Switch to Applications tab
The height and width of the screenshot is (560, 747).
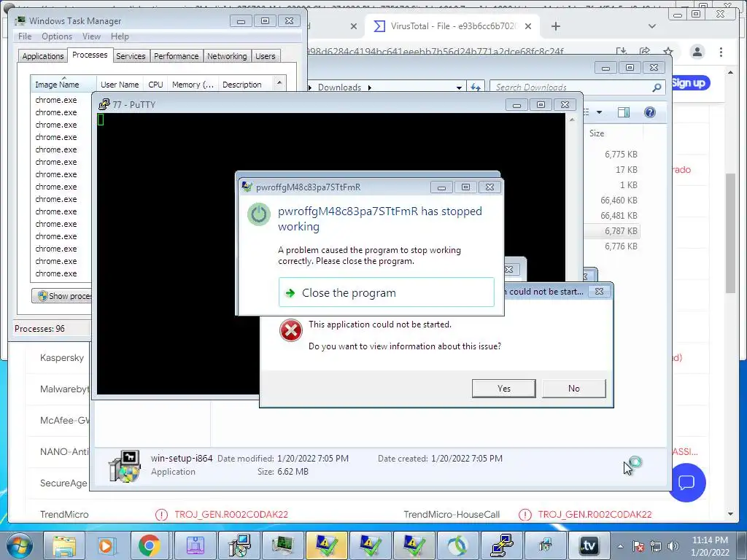point(43,56)
